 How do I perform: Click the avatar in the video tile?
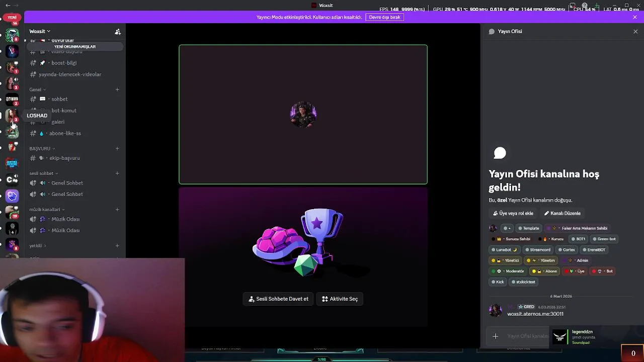coord(303,115)
